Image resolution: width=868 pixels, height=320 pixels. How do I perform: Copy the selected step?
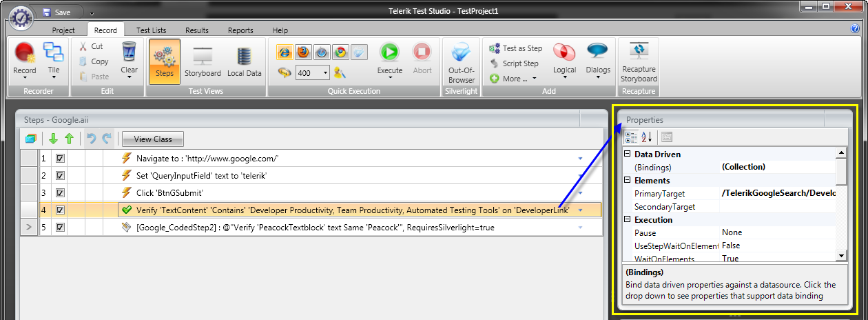[93, 61]
